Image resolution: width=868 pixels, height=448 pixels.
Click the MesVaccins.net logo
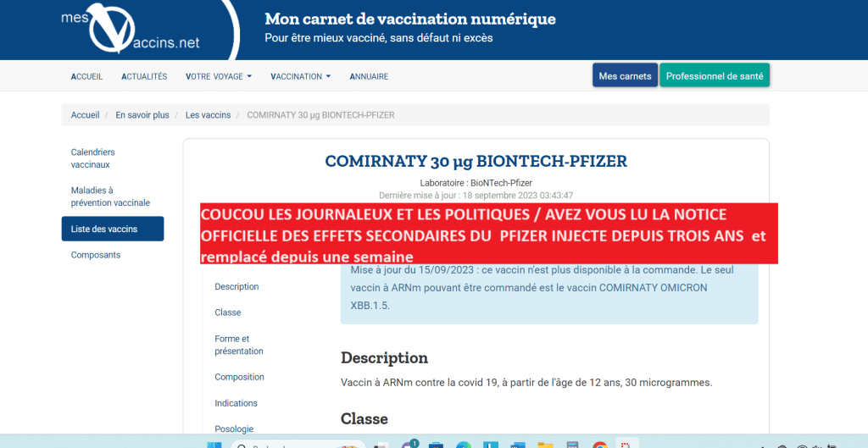(131, 30)
